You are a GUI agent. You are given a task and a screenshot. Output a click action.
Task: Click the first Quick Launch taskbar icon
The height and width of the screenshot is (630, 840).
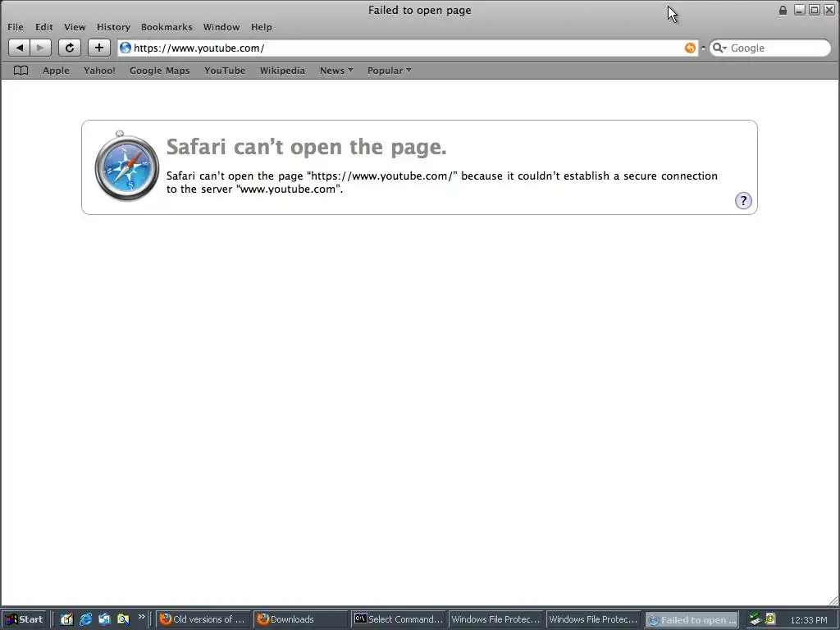pyautogui.click(x=66, y=619)
